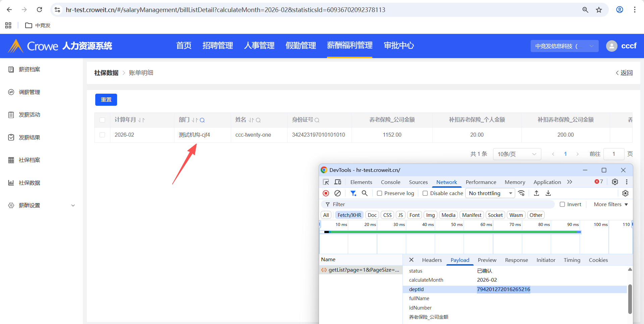This screenshot has width=644, height=324.
Task: Click the inspect element picker icon
Action: tap(326, 182)
